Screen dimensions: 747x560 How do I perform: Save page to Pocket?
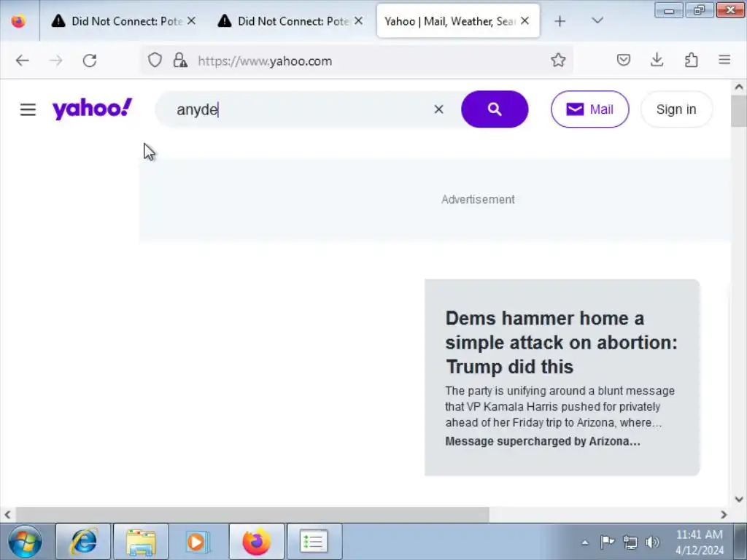pyautogui.click(x=624, y=60)
